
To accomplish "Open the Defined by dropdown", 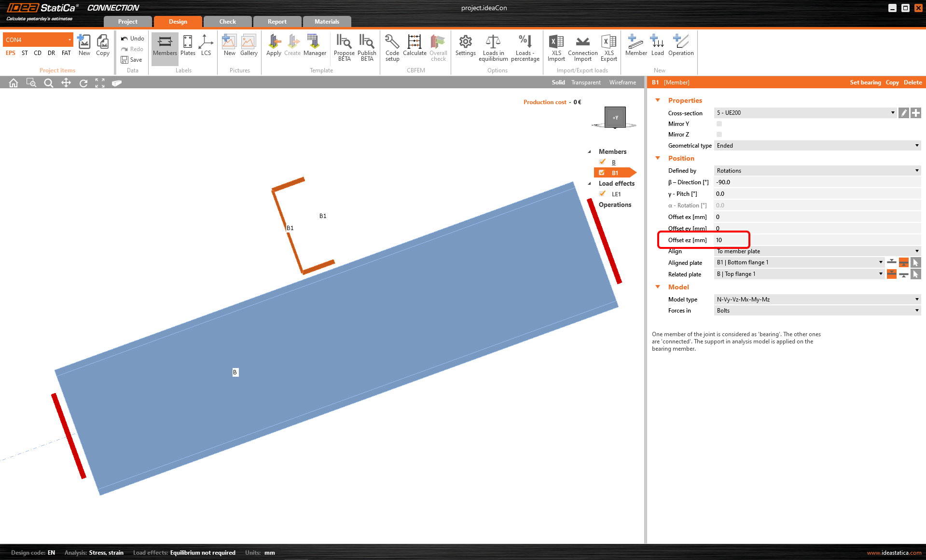I will click(x=817, y=171).
